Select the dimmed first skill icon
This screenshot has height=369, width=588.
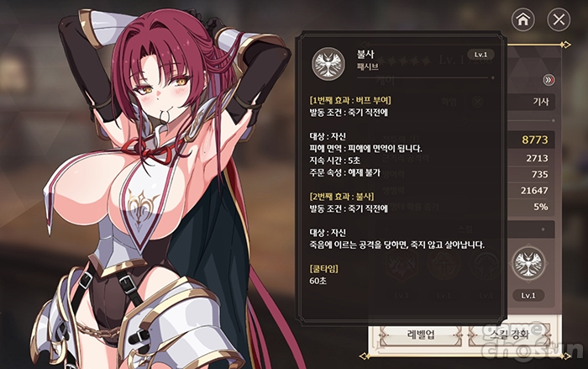[402, 264]
